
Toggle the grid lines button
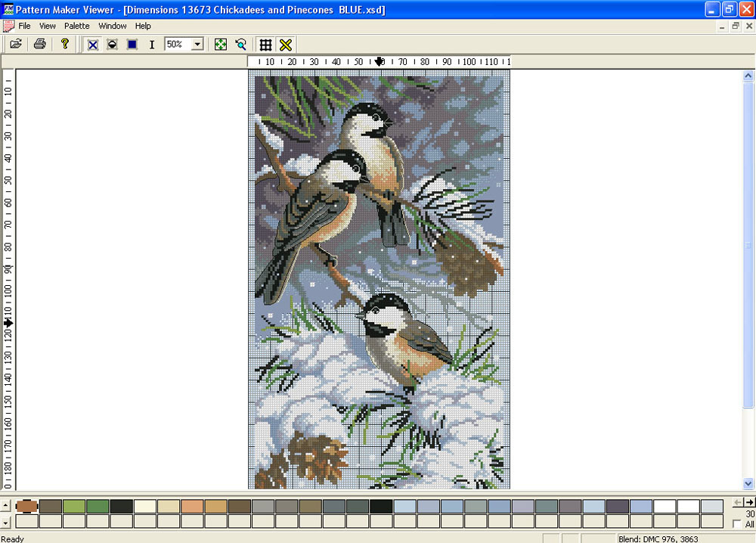click(265, 45)
